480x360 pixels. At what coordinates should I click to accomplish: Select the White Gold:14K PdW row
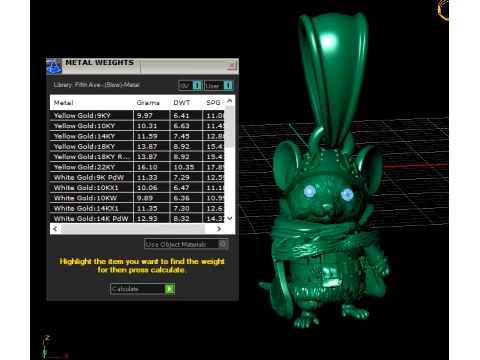tap(138, 218)
